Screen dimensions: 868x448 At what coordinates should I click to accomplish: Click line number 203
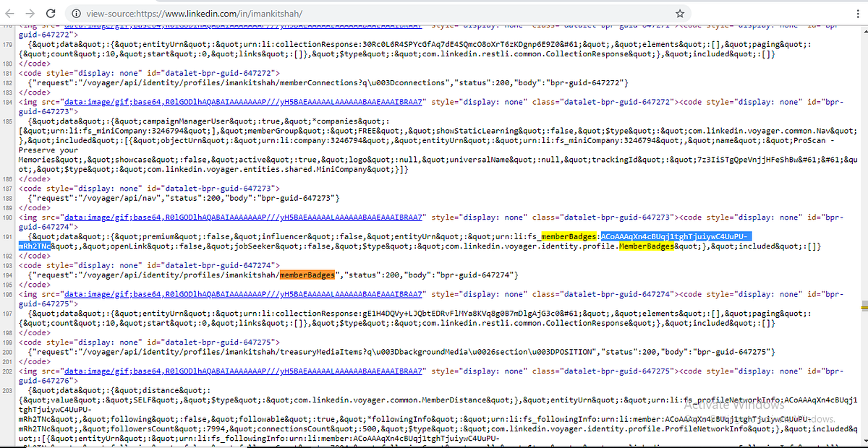pyautogui.click(x=9, y=390)
